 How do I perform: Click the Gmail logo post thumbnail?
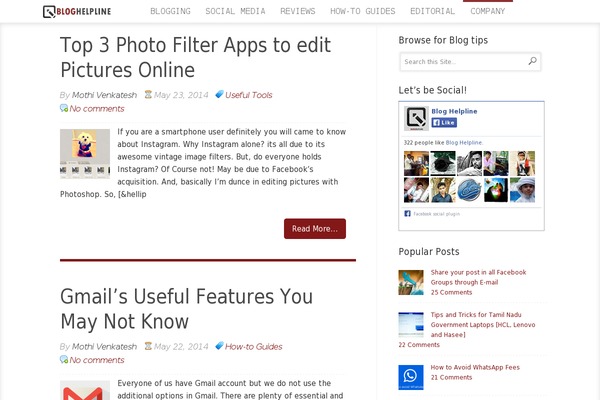point(85,390)
